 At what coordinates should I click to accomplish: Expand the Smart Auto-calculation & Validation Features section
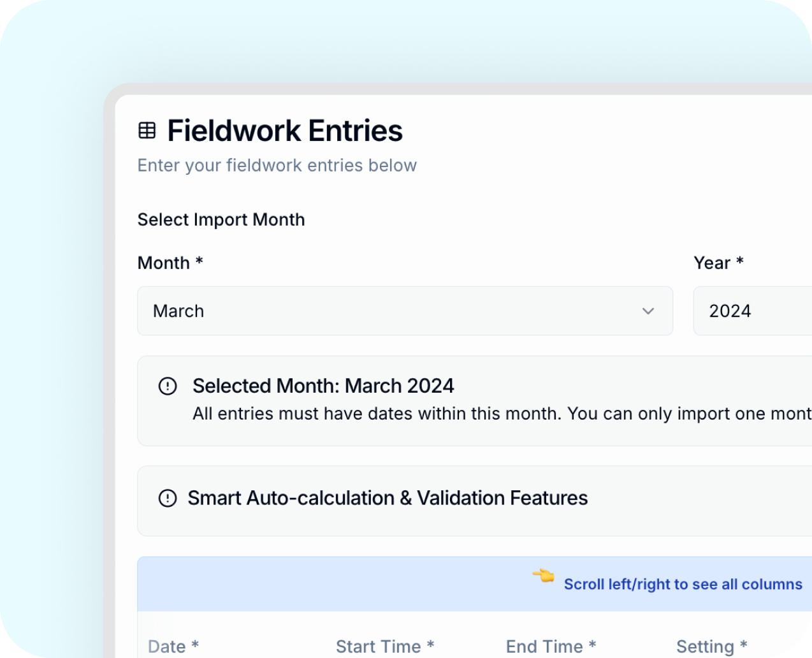[x=387, y=498]
